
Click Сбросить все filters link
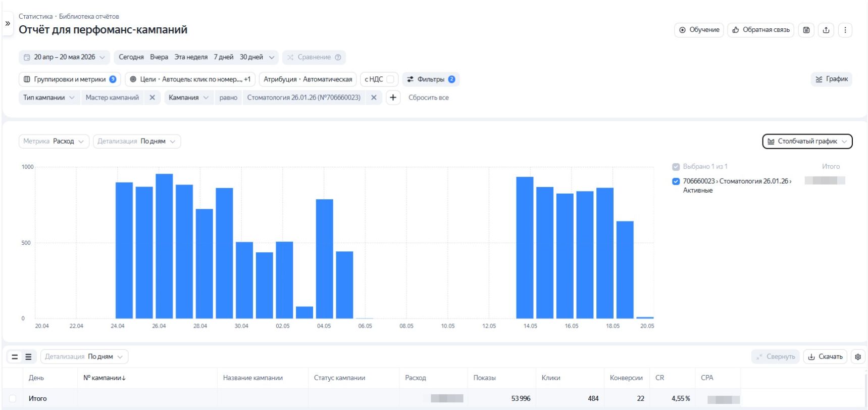tap(428, 98)
